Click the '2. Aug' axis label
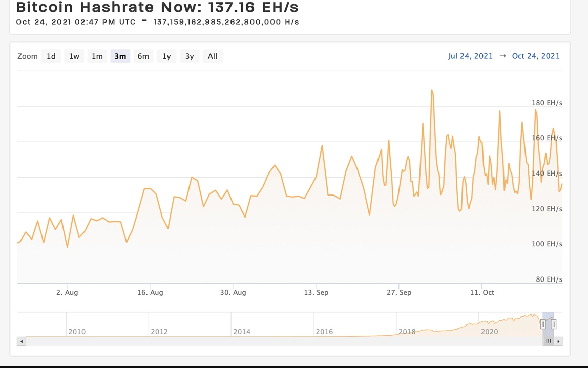 [x=67, y=292]
